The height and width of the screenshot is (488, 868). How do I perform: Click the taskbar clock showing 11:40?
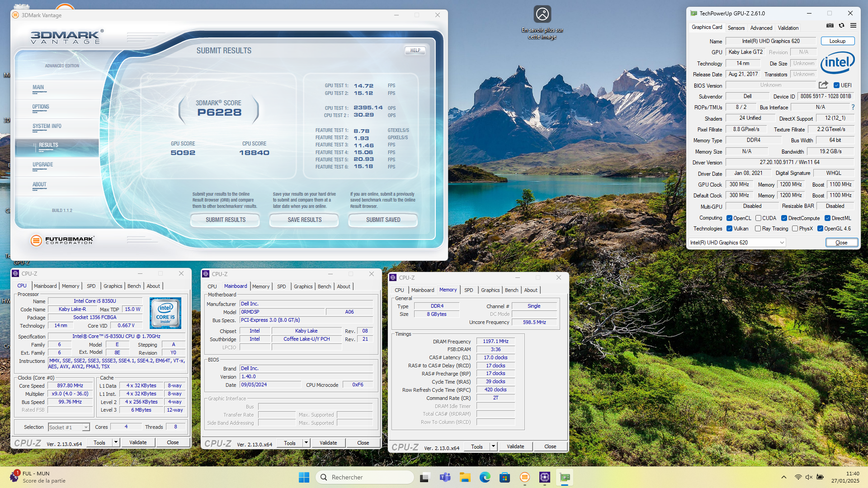point(845,477)
